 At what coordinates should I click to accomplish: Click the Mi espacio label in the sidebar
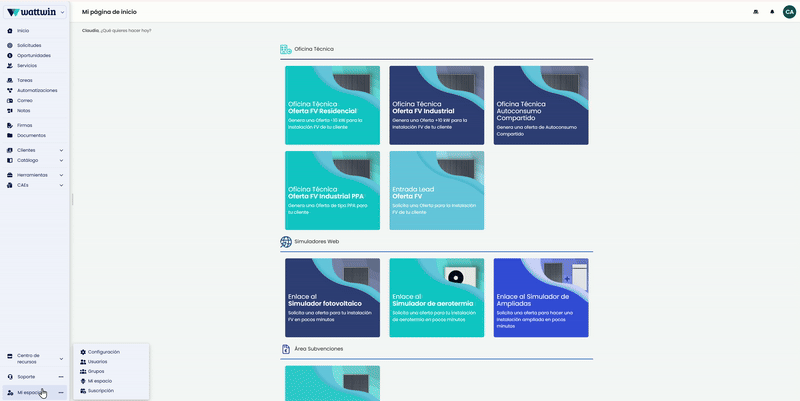pos(29,392)
